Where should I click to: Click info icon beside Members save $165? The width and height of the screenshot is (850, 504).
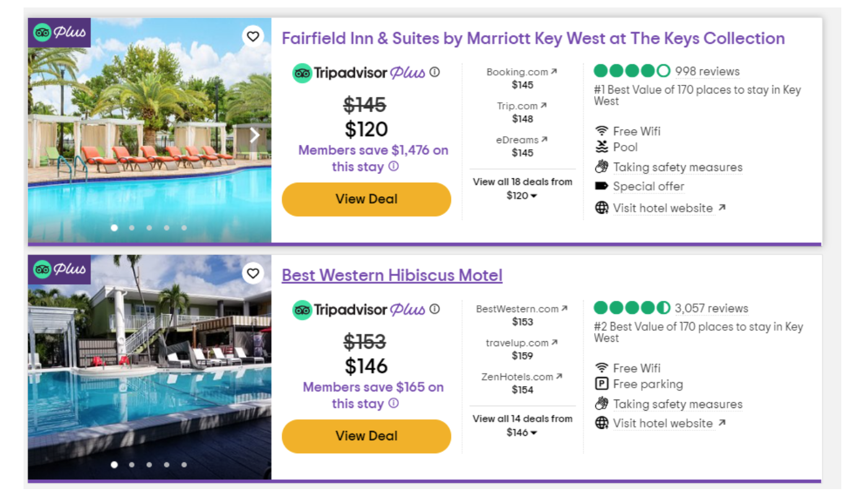tap(393, 404)
